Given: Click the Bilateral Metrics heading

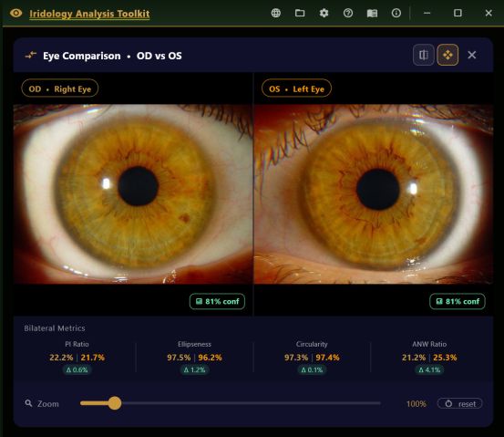Looking at the screenshot, I should [55, 328].
